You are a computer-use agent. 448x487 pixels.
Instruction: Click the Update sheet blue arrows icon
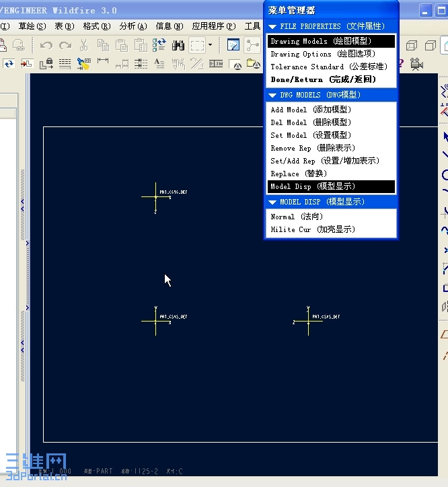[x=9, y=64]
